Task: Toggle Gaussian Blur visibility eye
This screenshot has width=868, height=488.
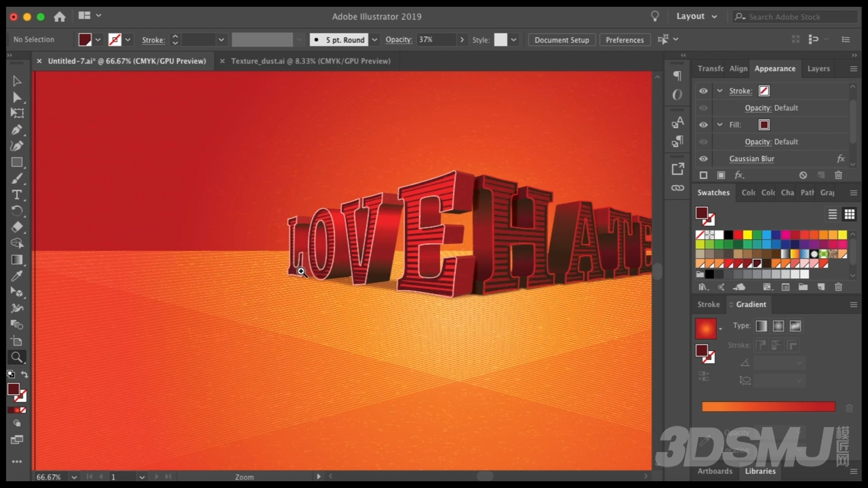Action: (x=703, y=159)
